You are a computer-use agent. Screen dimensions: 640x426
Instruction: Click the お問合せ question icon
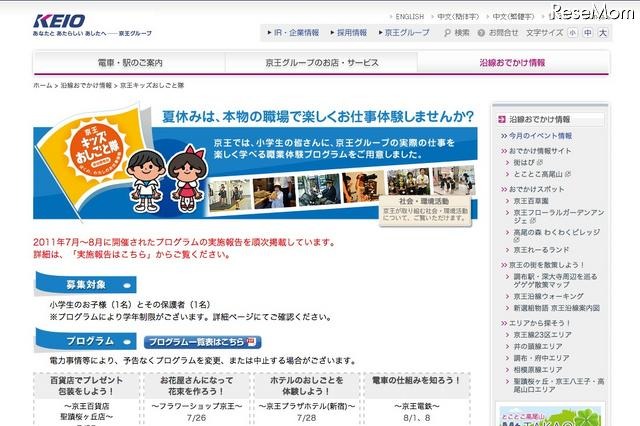click(481, 33)
